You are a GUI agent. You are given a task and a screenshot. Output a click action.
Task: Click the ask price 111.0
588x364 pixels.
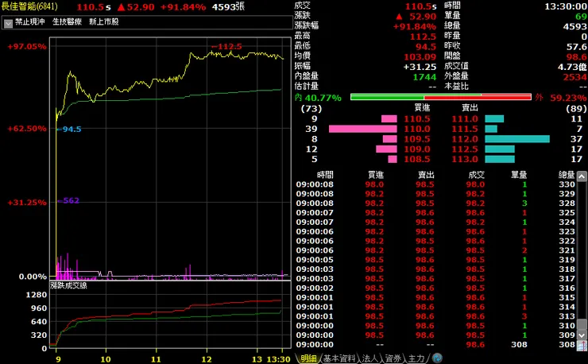(x=465, y=119)
